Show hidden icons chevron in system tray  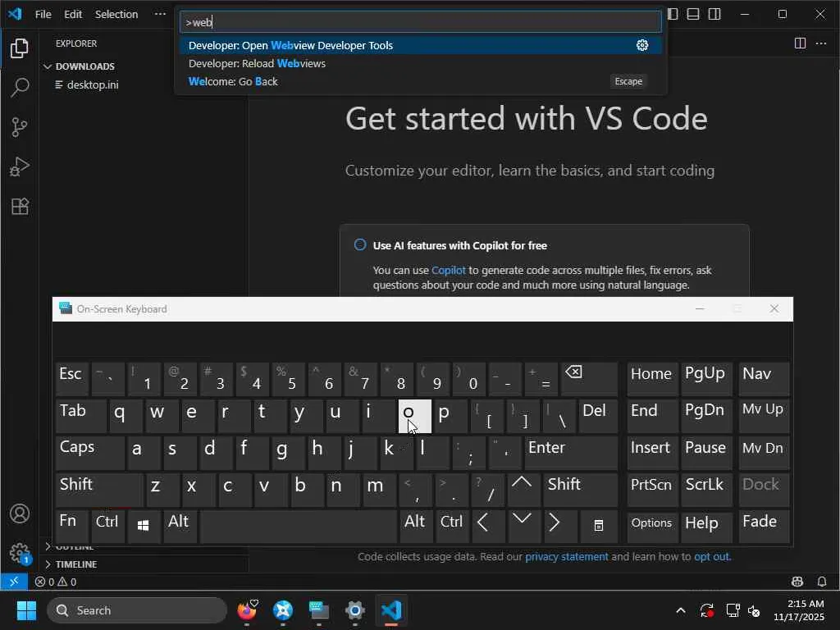[680, 610]
